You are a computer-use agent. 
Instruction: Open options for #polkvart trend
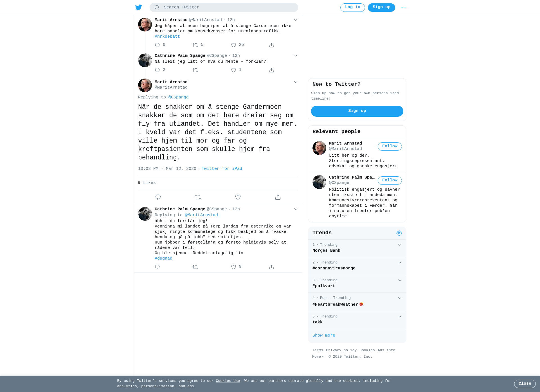point(400,280)
